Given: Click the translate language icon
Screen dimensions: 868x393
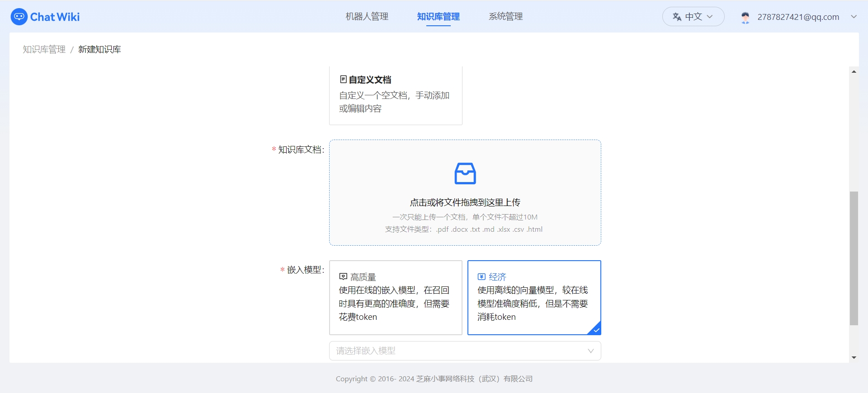Looking at the screenshot, I should 677,17.
